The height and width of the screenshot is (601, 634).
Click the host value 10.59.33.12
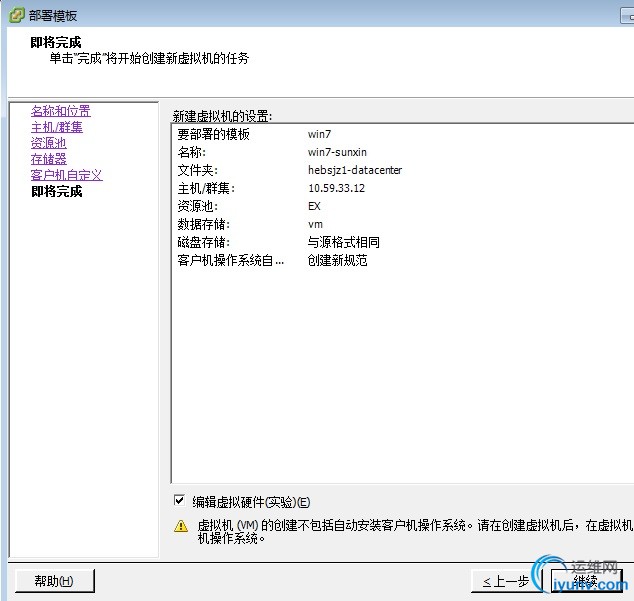point(336,188)
